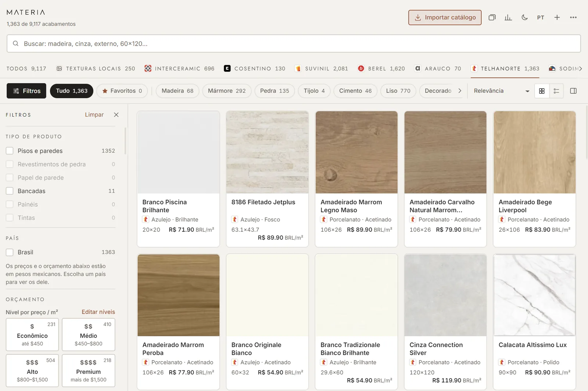Filter by Mármore chip
Viewport: 588px width, 391px height.
point(227,91)
